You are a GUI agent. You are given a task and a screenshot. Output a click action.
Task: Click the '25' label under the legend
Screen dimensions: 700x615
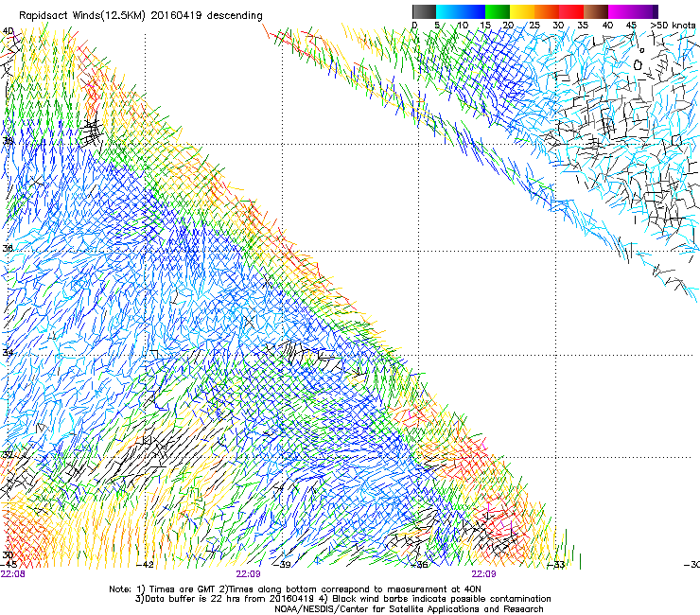pyautogui.click(x=534, y=26)
